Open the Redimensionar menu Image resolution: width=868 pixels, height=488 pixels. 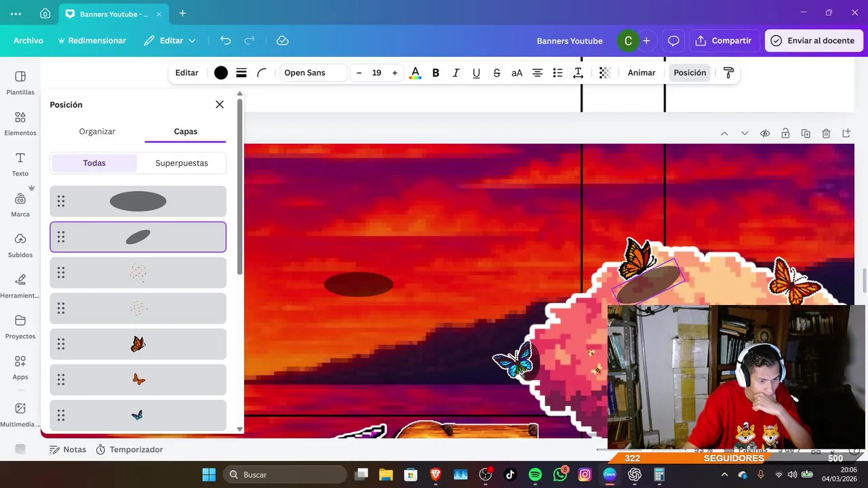pos(92,41)
